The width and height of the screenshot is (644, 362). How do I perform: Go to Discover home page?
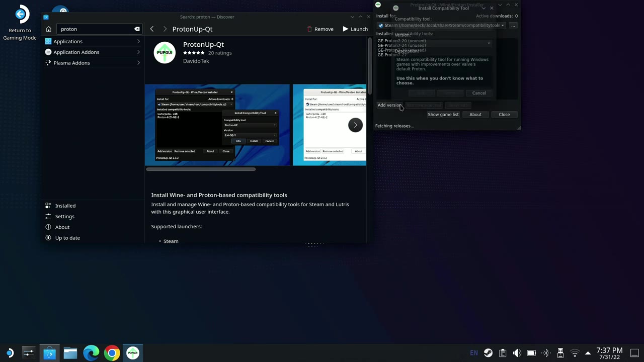[49, 29]
